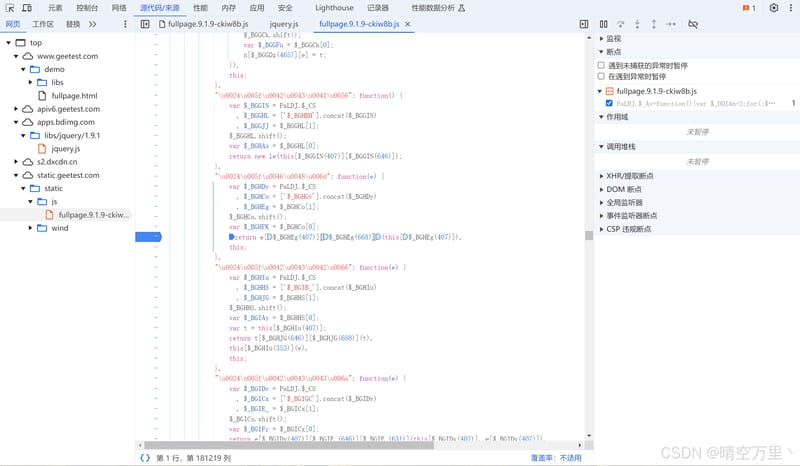
Task: Show more navigator tabs chevron
Action: click(x=92, y=24)
